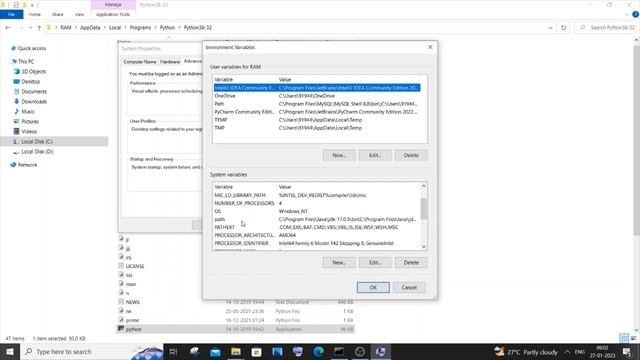
Task: Click AppData in the breadcrumb path
Action: pos(90,28)
